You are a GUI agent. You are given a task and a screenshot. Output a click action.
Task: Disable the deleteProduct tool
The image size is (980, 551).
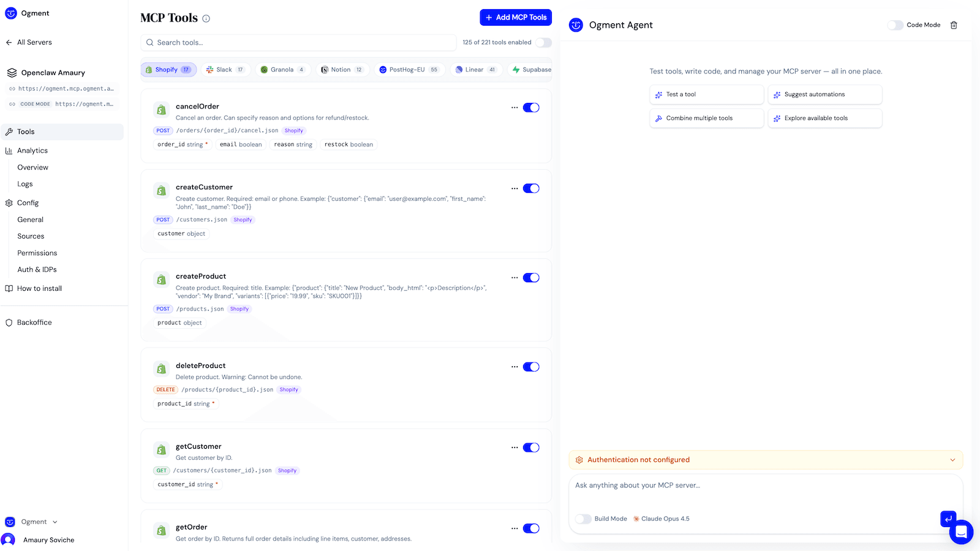click(x=531, y=367)
